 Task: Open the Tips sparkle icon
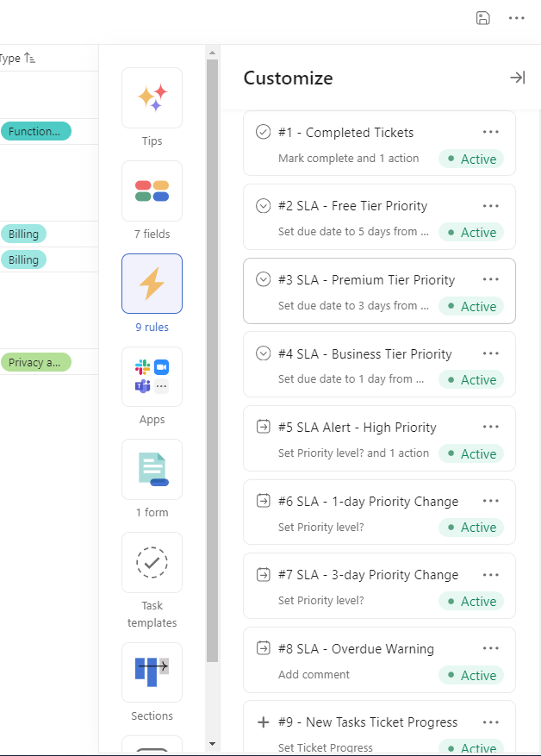coord(152,98)
